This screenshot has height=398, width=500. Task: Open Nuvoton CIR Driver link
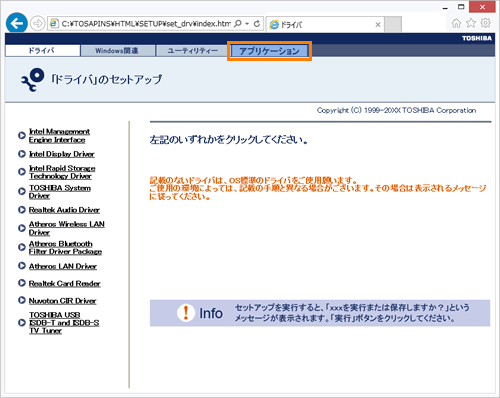(62, 301)
